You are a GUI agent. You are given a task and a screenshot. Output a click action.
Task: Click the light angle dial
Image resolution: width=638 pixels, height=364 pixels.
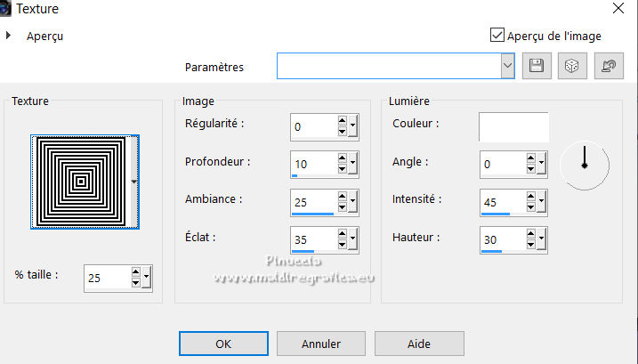[x=585, y=163]
